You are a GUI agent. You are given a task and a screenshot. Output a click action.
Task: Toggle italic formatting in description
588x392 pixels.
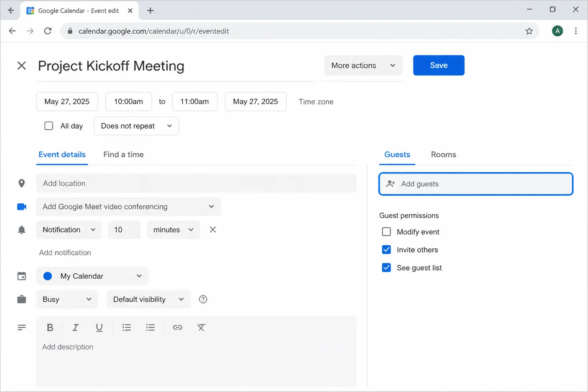tap(75, 327)
